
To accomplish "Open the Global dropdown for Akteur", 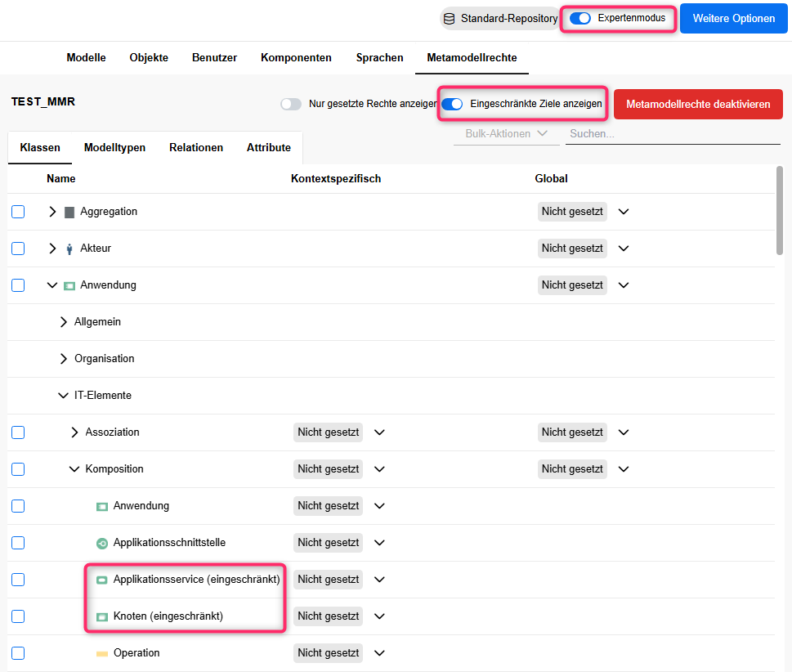I will pos(623,248).
